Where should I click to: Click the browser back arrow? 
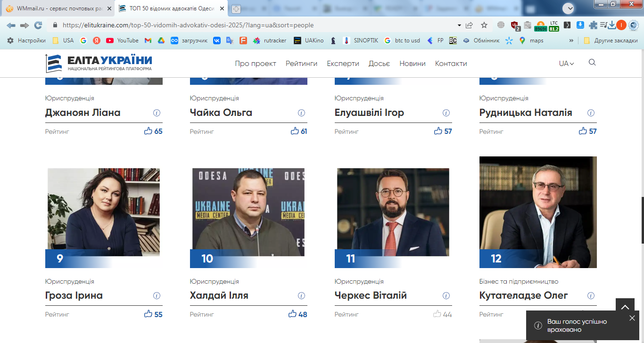tap(11, 25)
